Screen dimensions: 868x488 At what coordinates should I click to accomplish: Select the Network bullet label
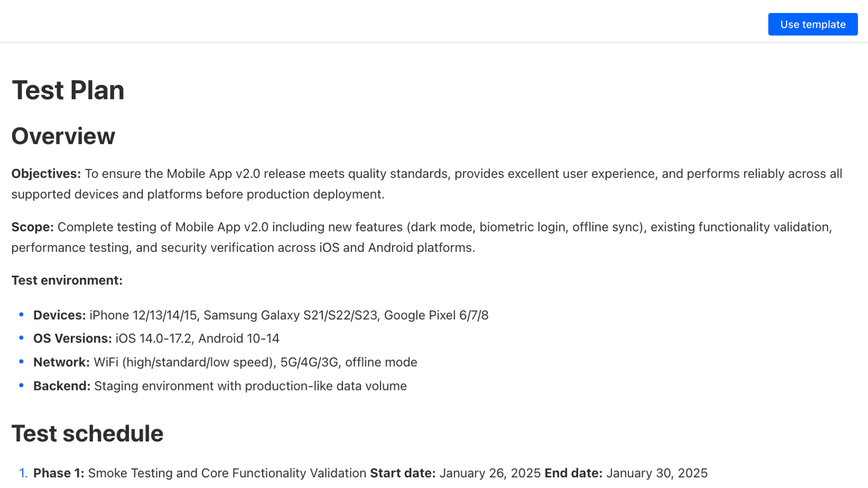pos(61,362)
